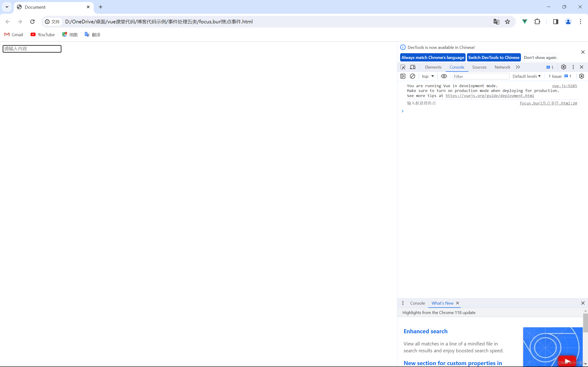Screen dimensions: 588x367
Task: Open console settings gear beside issues
Action: [x=581, y=76]
